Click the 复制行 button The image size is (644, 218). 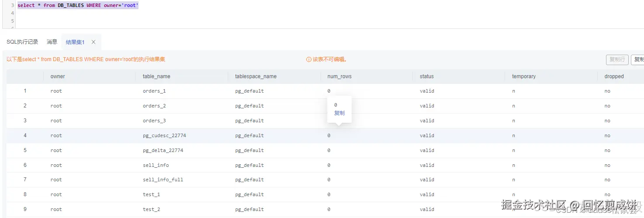pyautogui.click(x=617, y=59)
